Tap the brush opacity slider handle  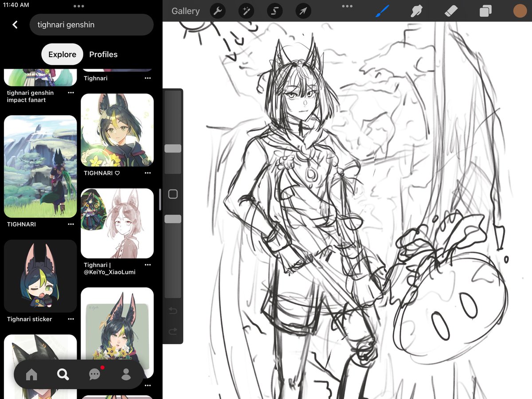tap(173, 219)
